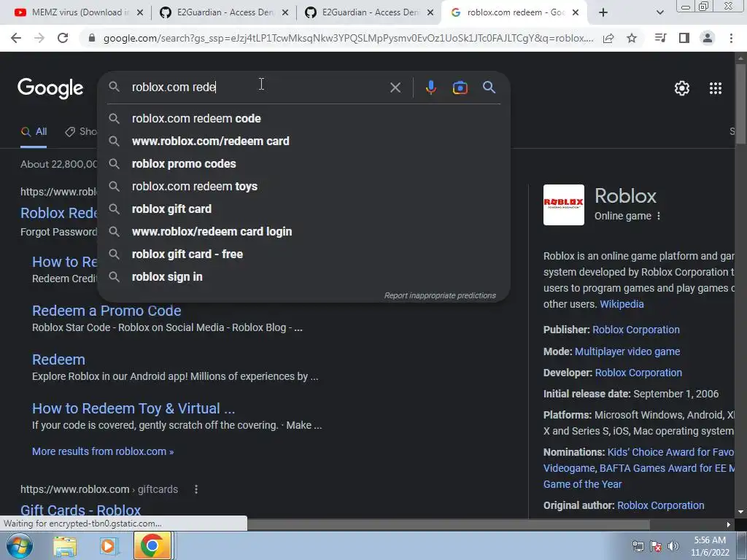The width and height of the screenshot is (747, 560).
Task: Search by image with camera icon
Action: tap(460, 87)
